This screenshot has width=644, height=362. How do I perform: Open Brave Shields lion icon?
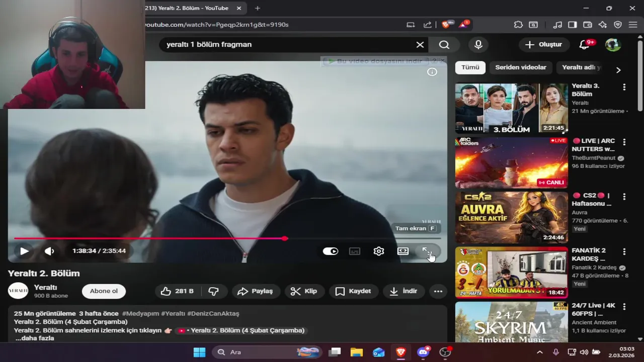tap(446, 24)
